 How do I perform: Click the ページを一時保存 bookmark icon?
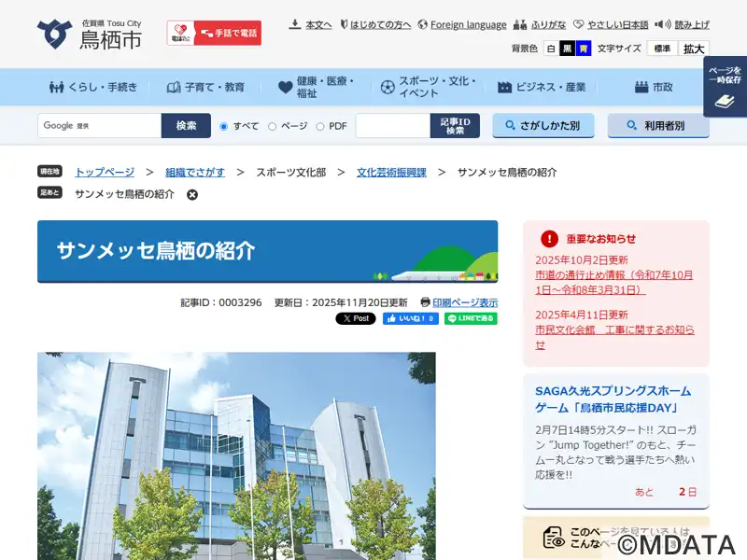point(725,87)
